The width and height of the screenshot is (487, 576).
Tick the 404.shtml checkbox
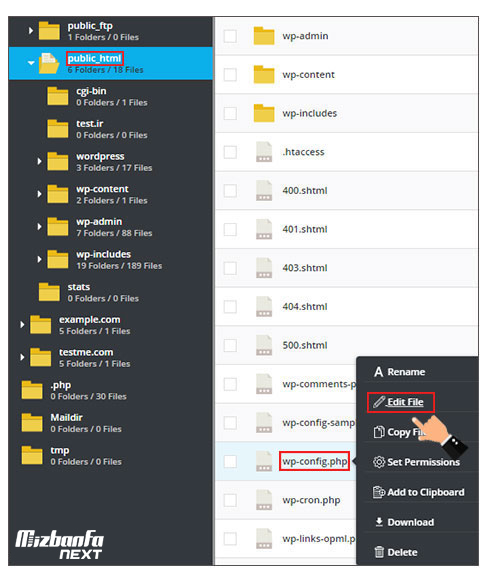[x=230, y=307]
